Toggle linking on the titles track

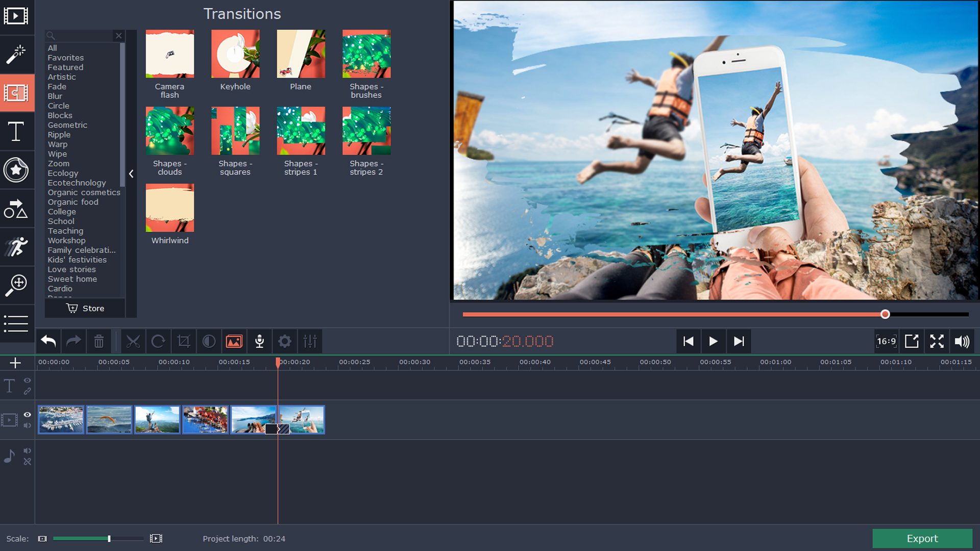pos(28,392)
